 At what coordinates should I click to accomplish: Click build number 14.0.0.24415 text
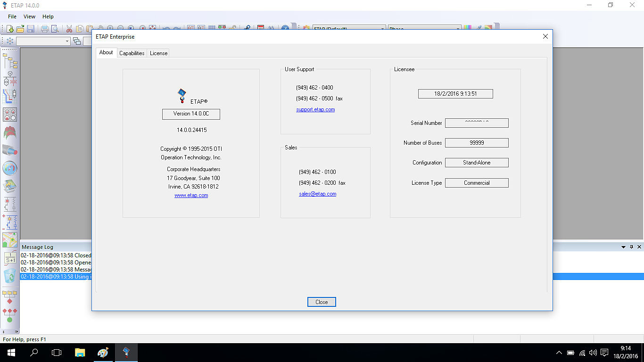(192, 130)
